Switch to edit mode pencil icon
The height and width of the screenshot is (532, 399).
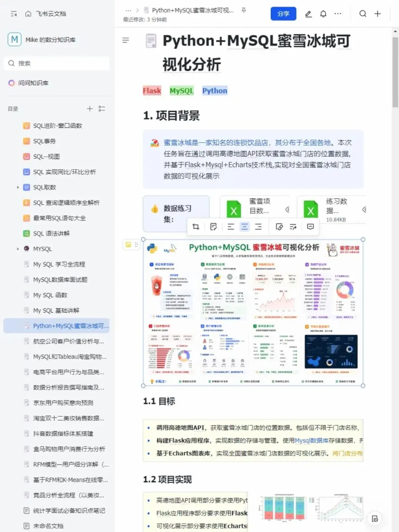(x=308, y=14)
